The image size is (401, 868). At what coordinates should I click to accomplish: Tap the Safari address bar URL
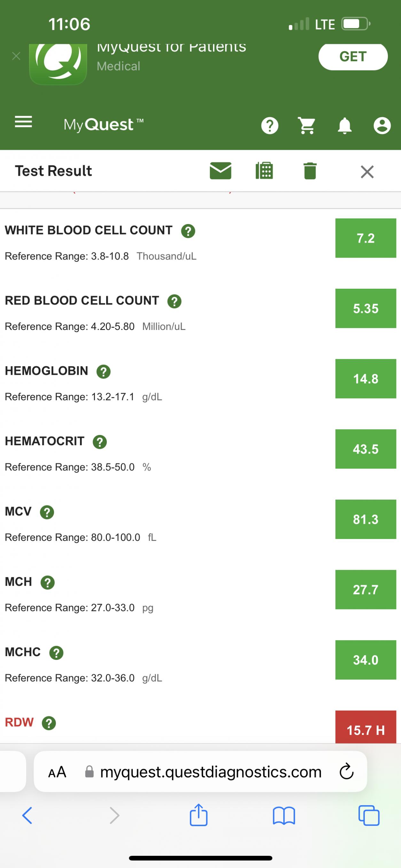pos(210,772)
